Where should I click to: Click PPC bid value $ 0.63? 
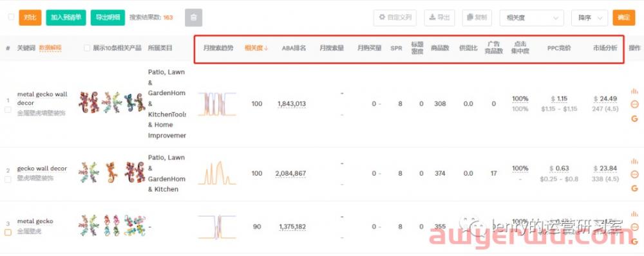pyautogui.click(x=559, y=169)
